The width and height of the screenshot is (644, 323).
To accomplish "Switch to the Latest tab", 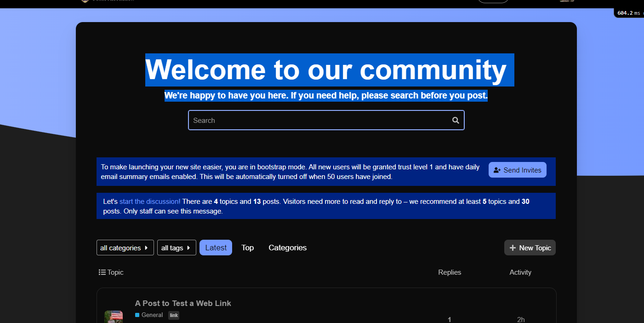I will pyautogui.click(x=216, y=248).
